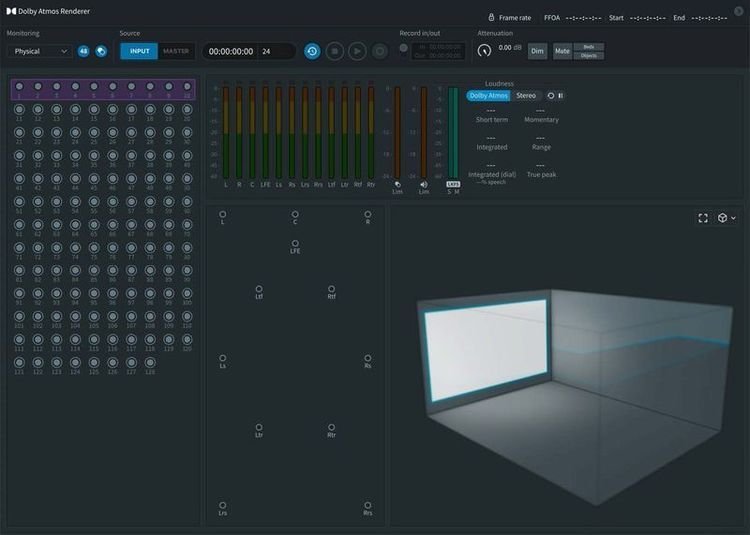Image resolution: width=750 pixels, height=535 pixels.
Task: Click the lock icon beside Frame rate
Action: click(x=491, y=17)
